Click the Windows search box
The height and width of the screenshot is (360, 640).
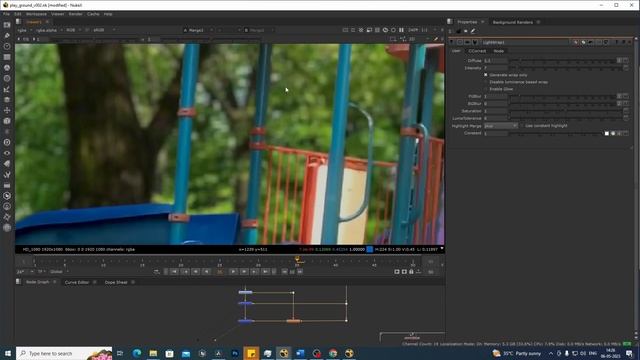click(x=64, y=353)
